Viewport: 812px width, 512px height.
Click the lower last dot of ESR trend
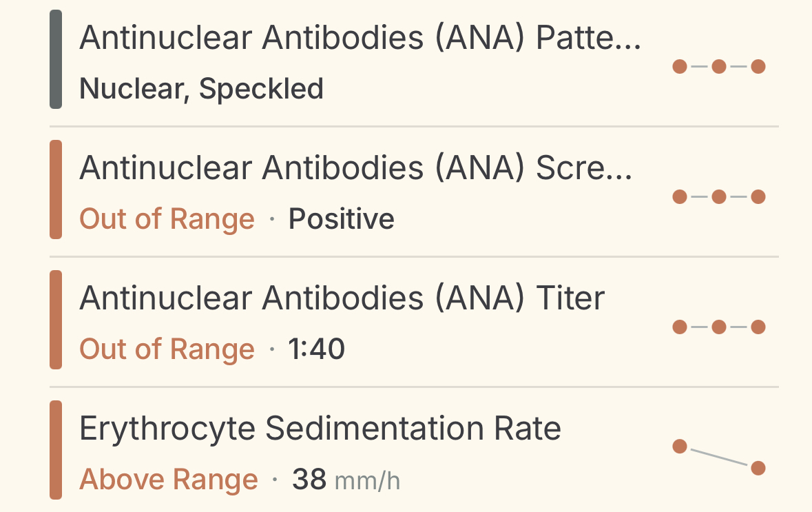point(758,469)
